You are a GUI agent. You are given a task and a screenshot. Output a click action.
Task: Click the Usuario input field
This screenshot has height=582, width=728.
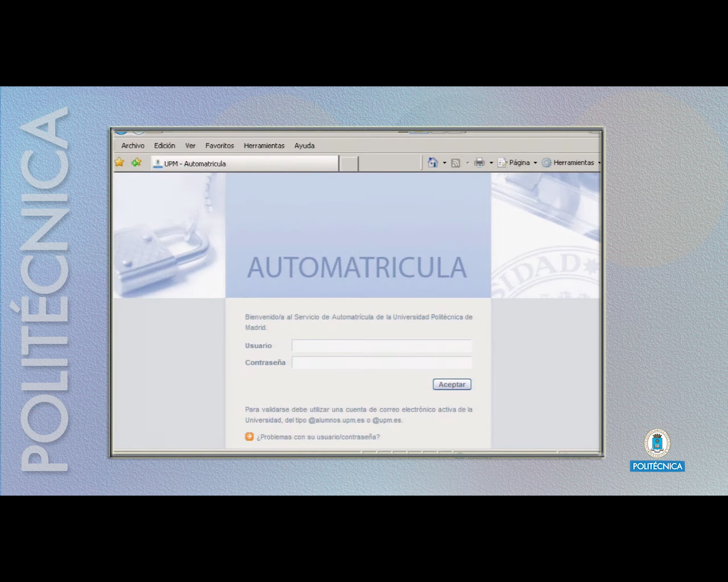382,346
